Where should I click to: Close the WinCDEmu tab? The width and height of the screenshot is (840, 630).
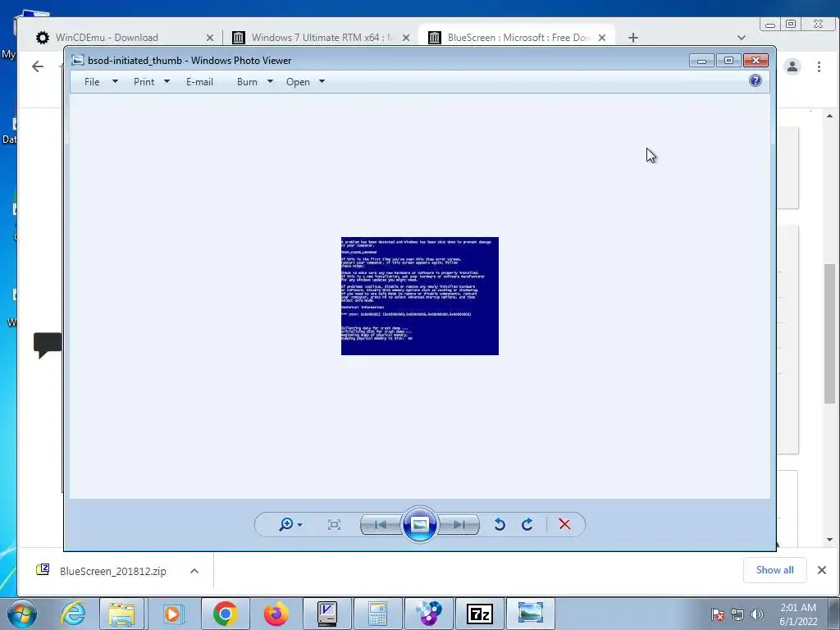coord(210,38)
